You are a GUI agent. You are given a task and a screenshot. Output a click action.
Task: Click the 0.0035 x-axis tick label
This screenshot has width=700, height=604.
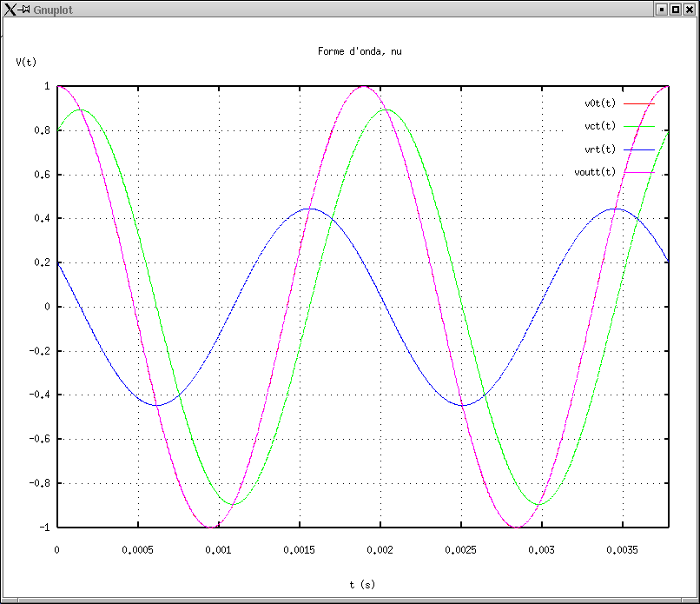[x=620, y=549]
